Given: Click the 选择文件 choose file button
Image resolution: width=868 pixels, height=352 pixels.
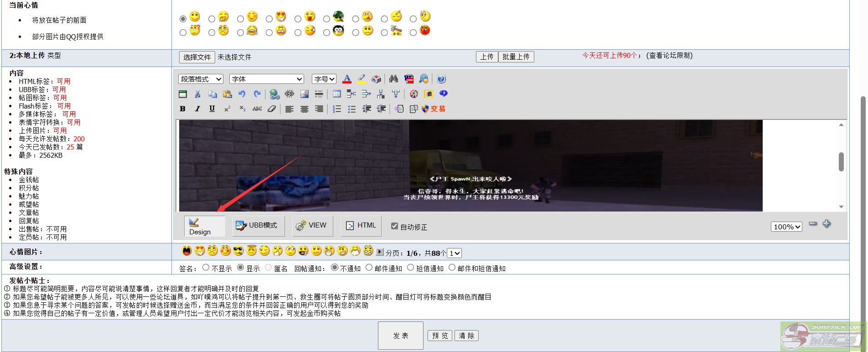Looking at the screenshot, I should (197, 57).
